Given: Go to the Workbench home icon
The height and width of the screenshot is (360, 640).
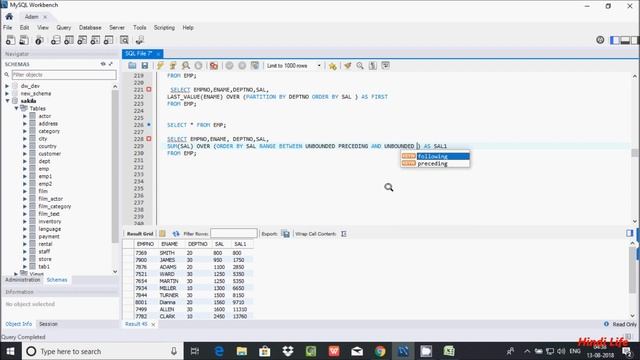Looking at the screenshot, I should click(9, 17).
